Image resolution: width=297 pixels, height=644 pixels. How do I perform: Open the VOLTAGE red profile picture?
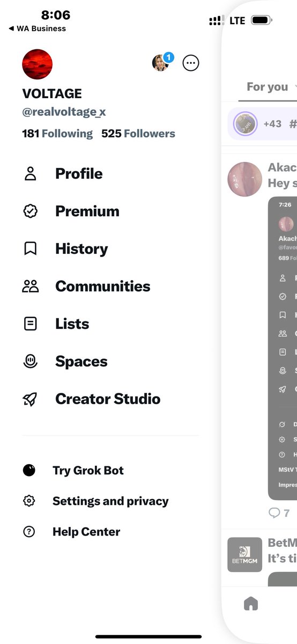tap(37, 64)
